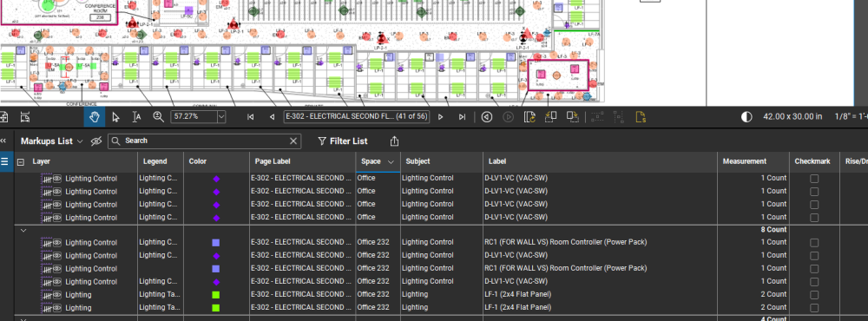The height and width of the screenshot is (321, 868).
Task: Sort by the Legend column header
Action: point(155,161)
